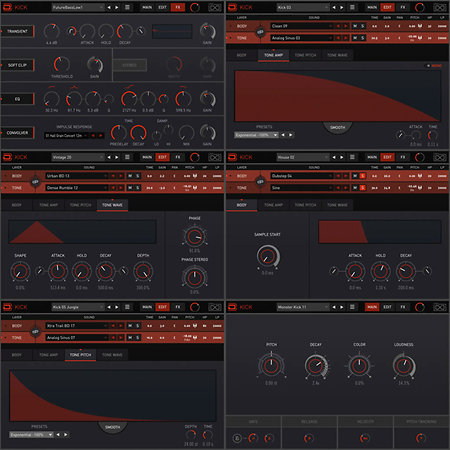Open the preset list icon in Monster Kick 11 window
This screenshot has width=450, height=450.
[x=352, y=307]
